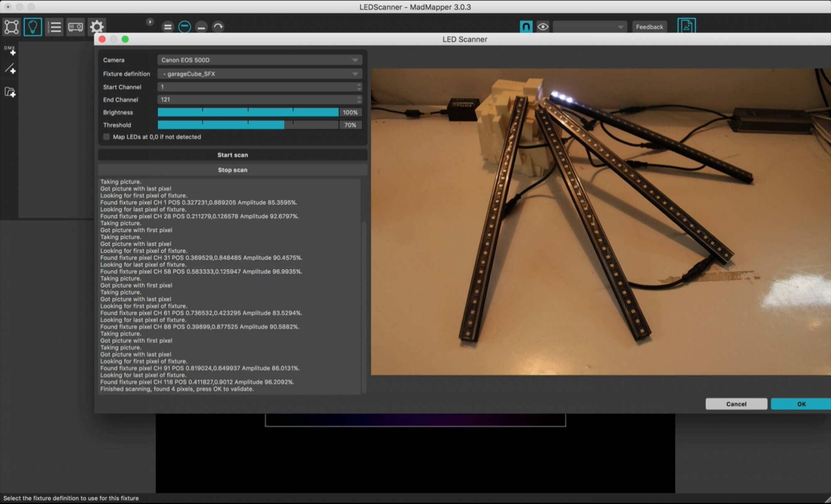This screenshot has height=504, width=831.
Task: Click the Camera label
Action: point(114,60)
